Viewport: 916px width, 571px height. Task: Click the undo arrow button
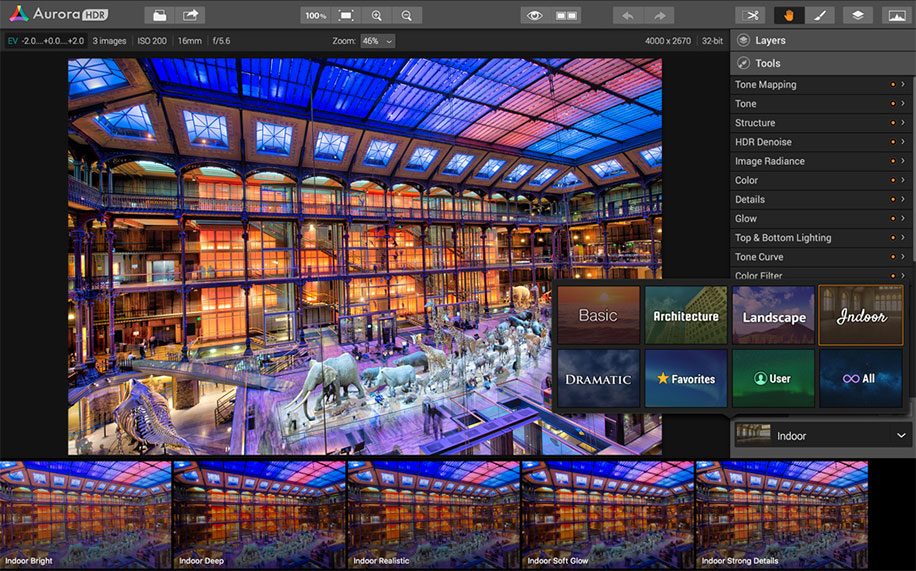[x=628, y=15]
